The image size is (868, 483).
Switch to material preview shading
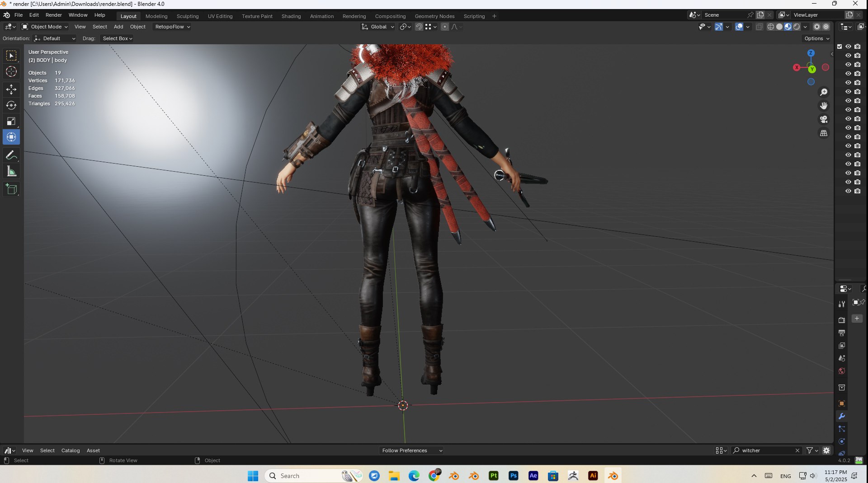(788, 27)
